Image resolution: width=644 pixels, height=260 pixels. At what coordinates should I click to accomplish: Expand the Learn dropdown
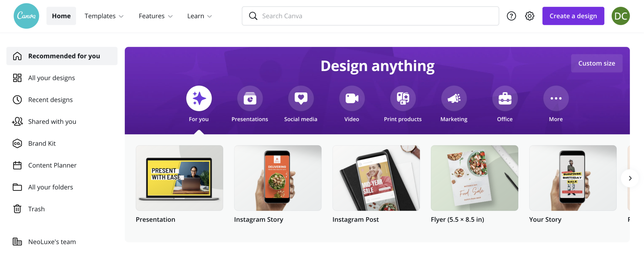pos(199,16)
